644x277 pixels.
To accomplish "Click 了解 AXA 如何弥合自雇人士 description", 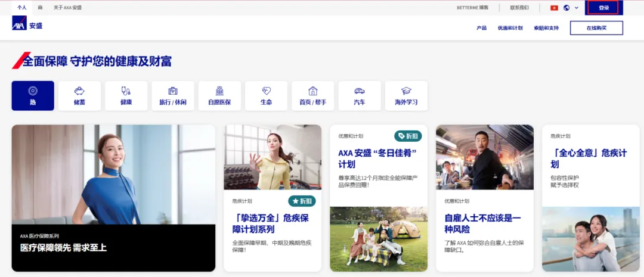I will coord(484,246).
